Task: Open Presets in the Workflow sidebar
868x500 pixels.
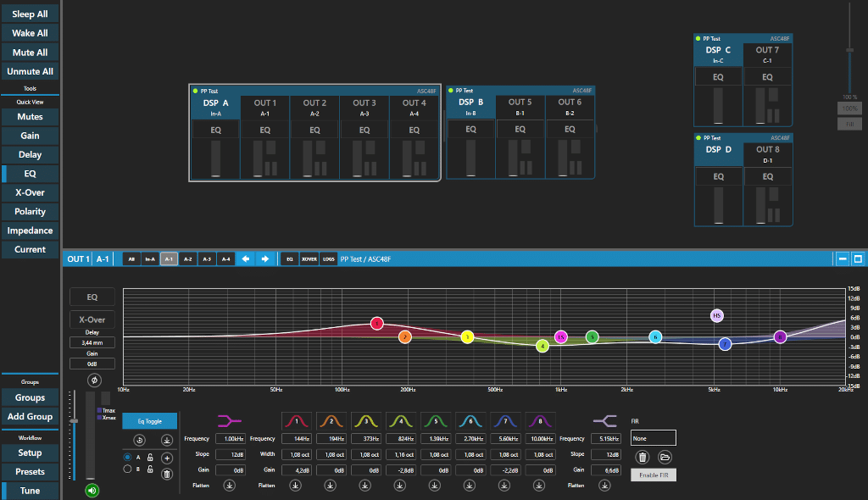Action: click(30, 471)
